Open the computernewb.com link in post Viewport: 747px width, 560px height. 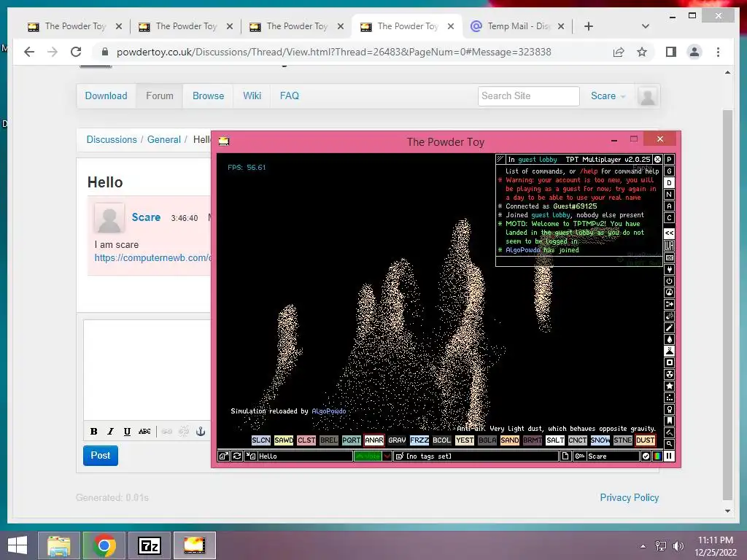pos(152,257)
